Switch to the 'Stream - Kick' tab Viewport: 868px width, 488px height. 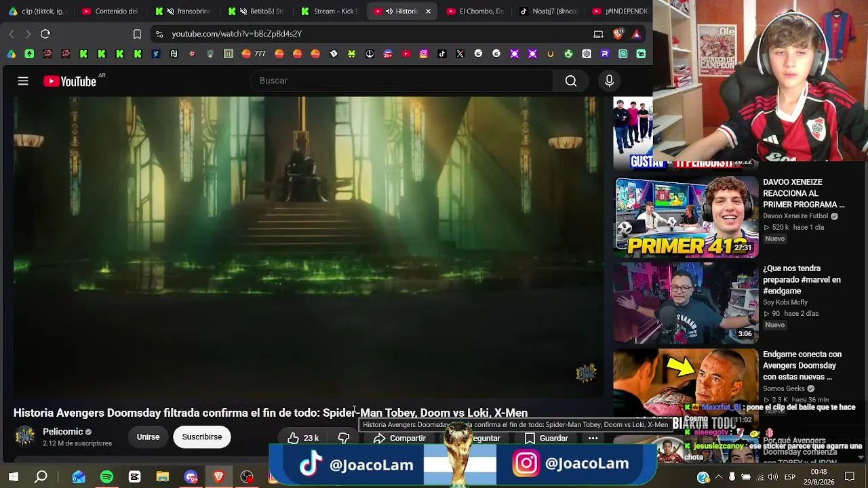(x=330, y=11)
